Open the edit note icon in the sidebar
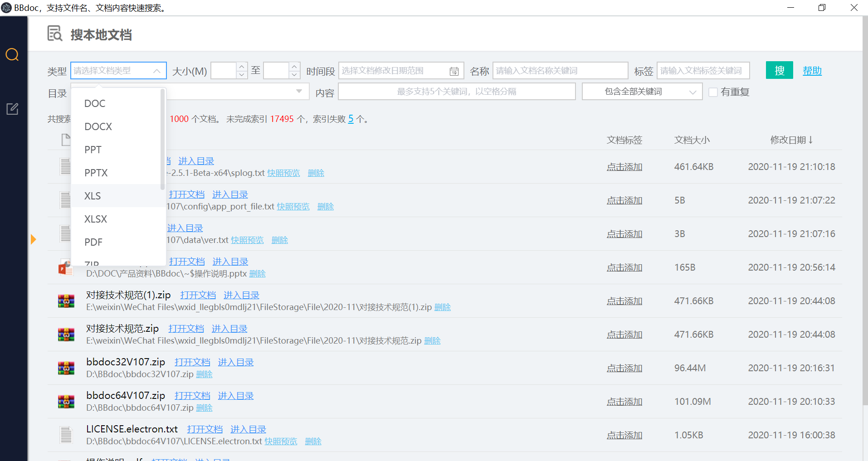 12,109
